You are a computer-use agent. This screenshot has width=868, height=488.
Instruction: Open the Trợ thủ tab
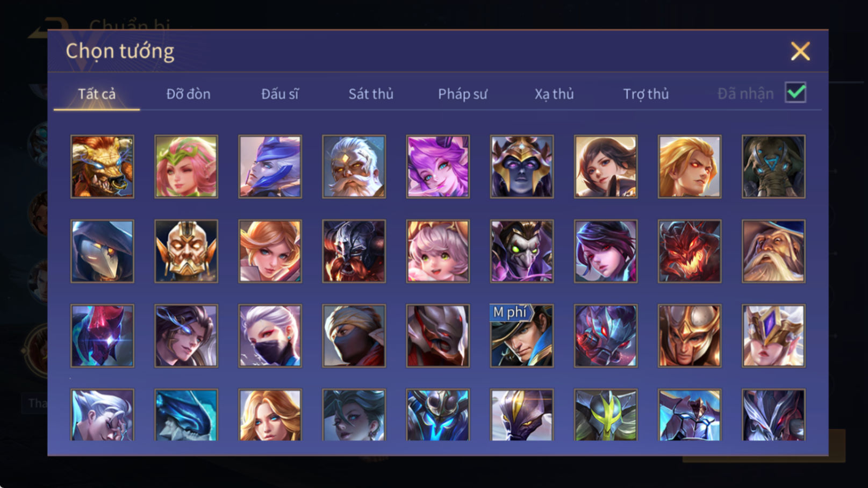[645, 94]
